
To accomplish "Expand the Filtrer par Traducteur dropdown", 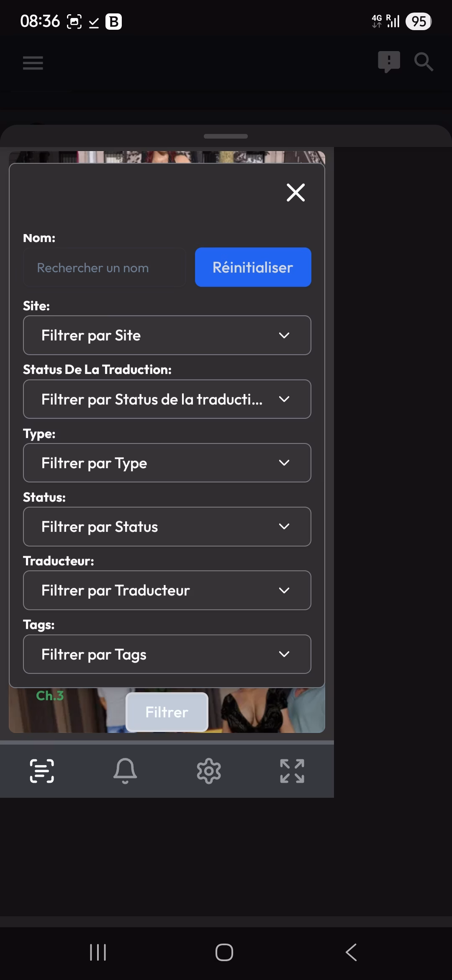I will click(167, 590).
